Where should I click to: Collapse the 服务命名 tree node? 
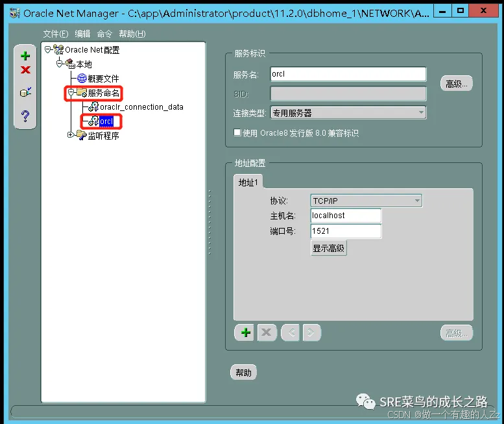click(71, 93)
